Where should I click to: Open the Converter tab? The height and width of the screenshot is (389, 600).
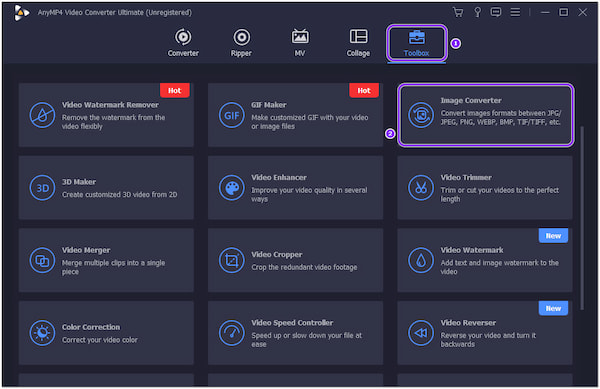coord(183,43)
